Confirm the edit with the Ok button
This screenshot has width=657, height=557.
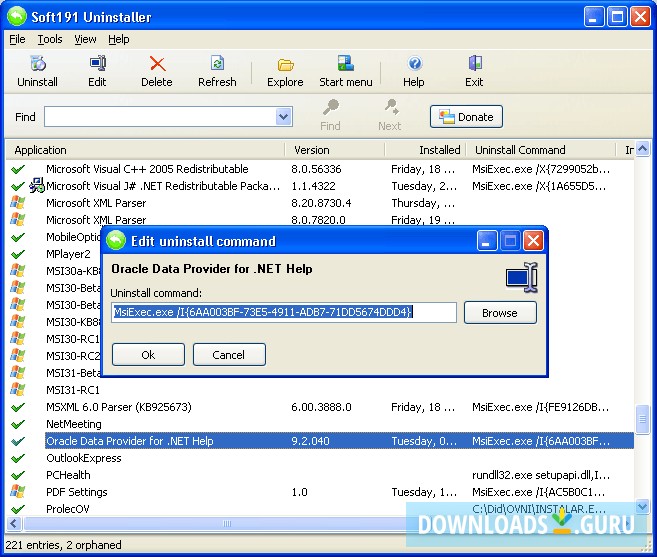click(148, 355)
